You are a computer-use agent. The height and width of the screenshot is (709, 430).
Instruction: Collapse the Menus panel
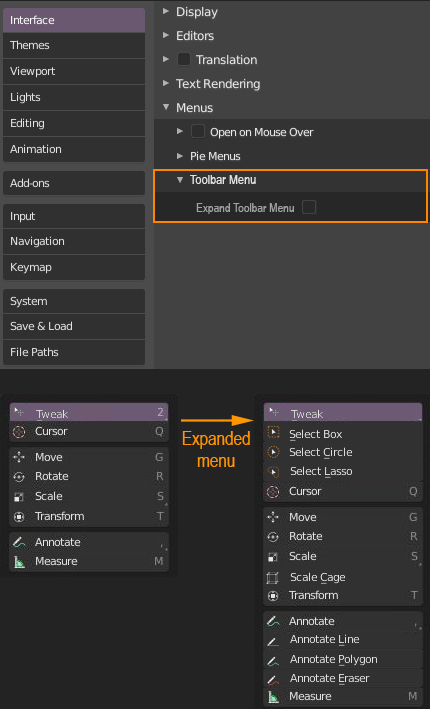(166, 107)
